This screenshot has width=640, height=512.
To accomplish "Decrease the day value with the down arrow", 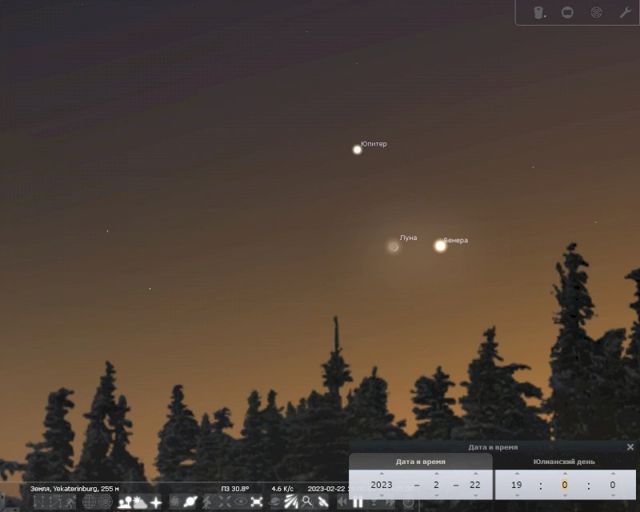I will (474, 495).
